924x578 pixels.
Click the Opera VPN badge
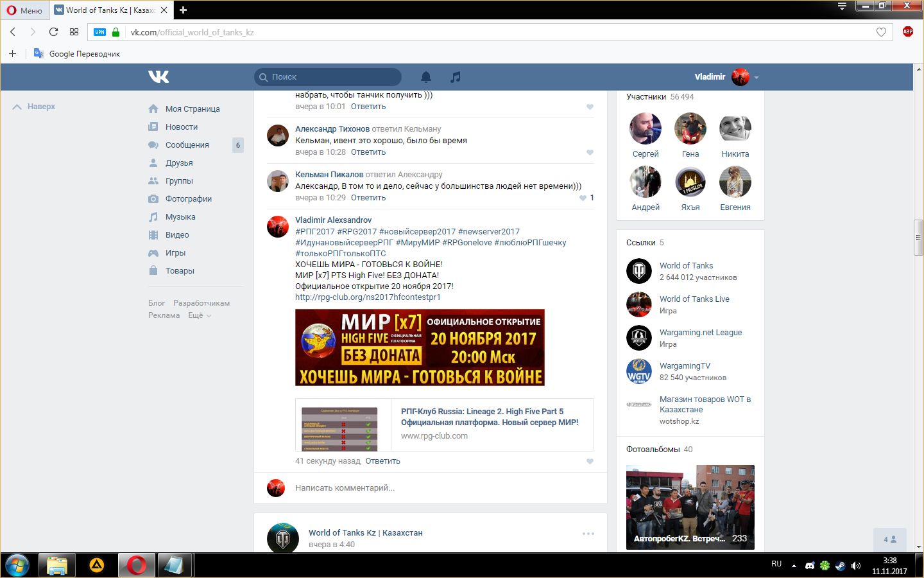99,32
